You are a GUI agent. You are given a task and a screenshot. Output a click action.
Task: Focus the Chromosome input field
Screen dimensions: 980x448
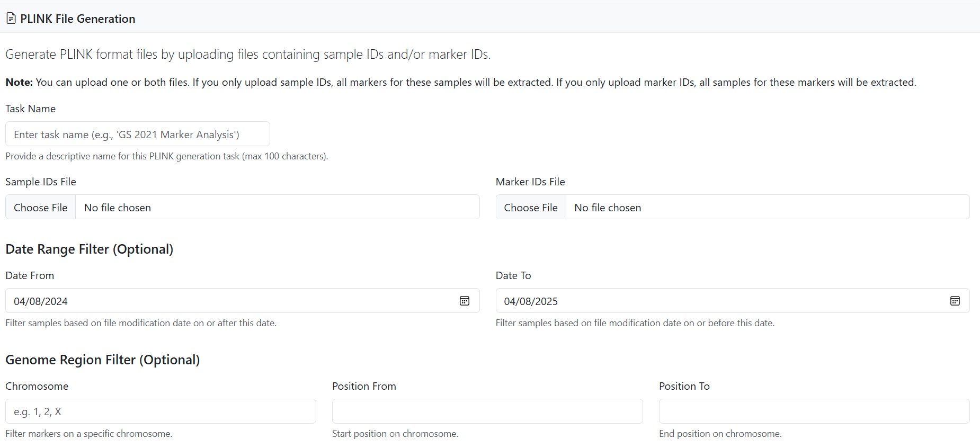[x=161, y=411]
